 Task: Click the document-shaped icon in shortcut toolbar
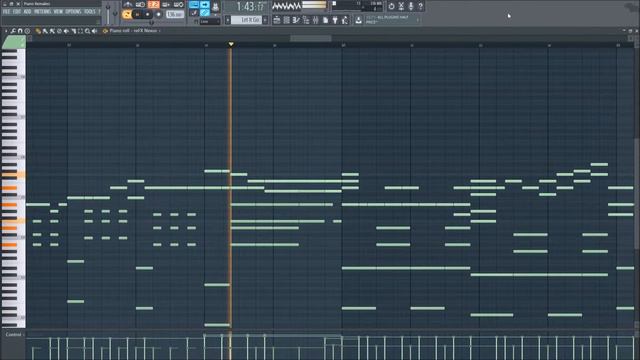click(x=325, y=20)
